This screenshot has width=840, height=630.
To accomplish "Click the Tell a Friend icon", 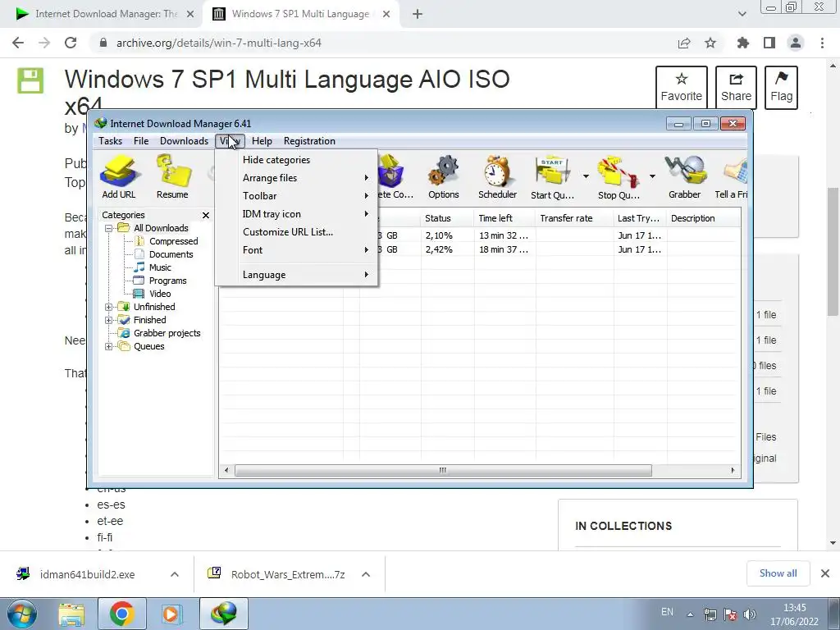I will pyautogui.click(x=732, y=177).
